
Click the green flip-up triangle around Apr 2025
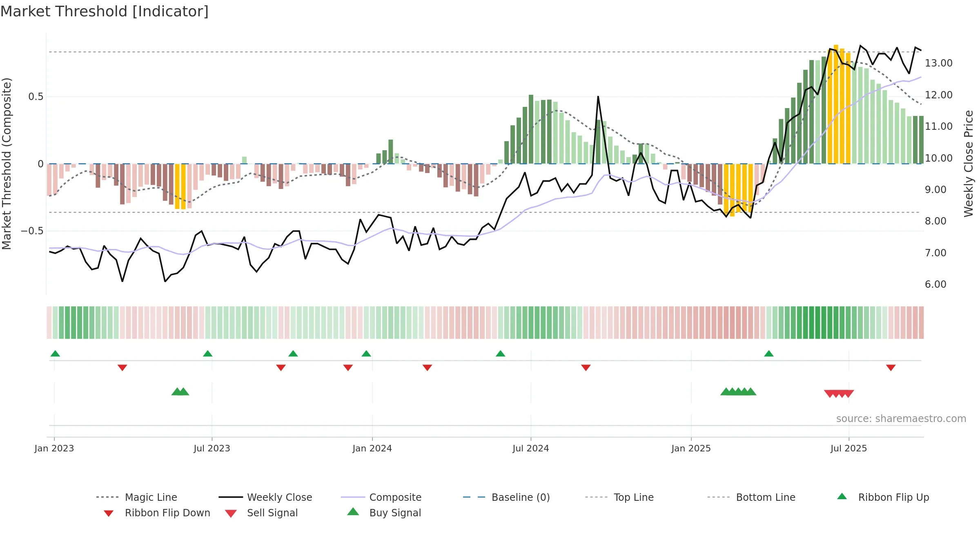tap(769, 353)
